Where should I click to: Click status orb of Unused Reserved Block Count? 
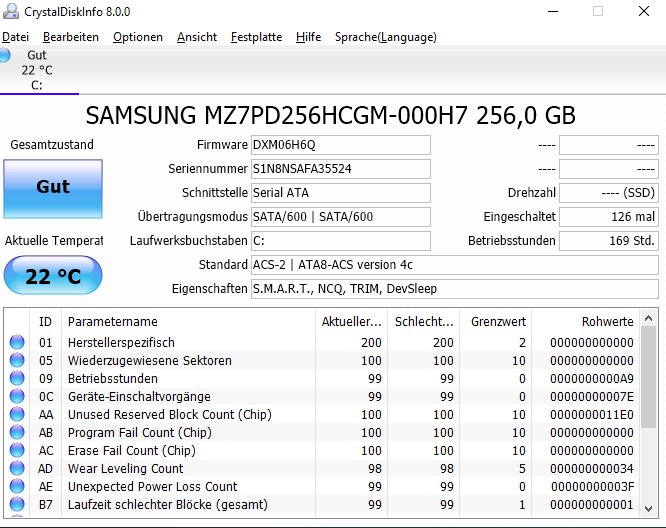(17, 414)
